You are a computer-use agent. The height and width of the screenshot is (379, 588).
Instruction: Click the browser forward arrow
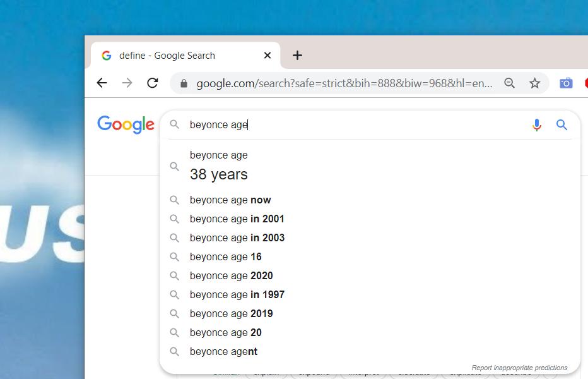127,83
